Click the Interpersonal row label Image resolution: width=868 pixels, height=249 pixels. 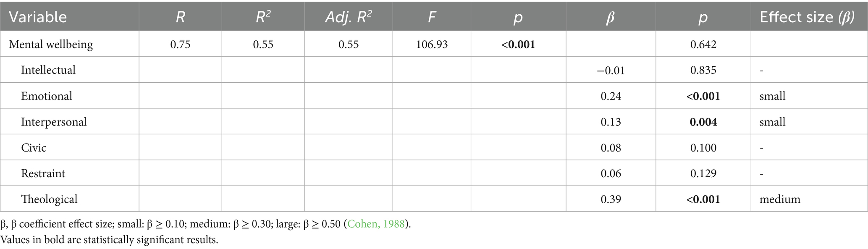(x=54, y=122)
